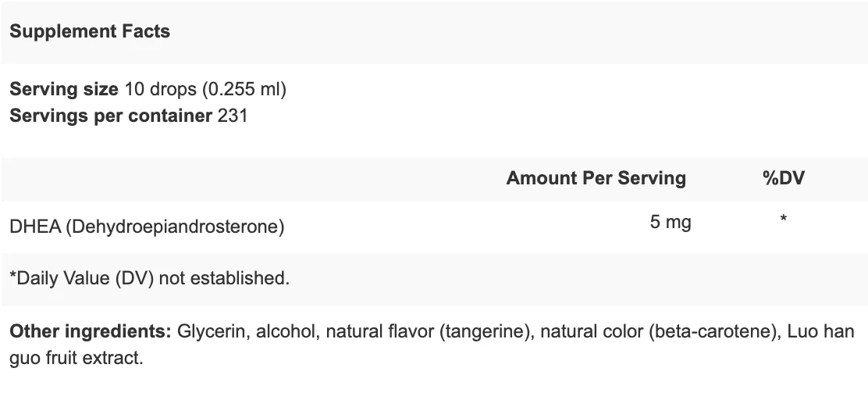Click the guo fruit extract text
Screen dimensions: 868x400
pyautogui.click(x=76, y=358)
